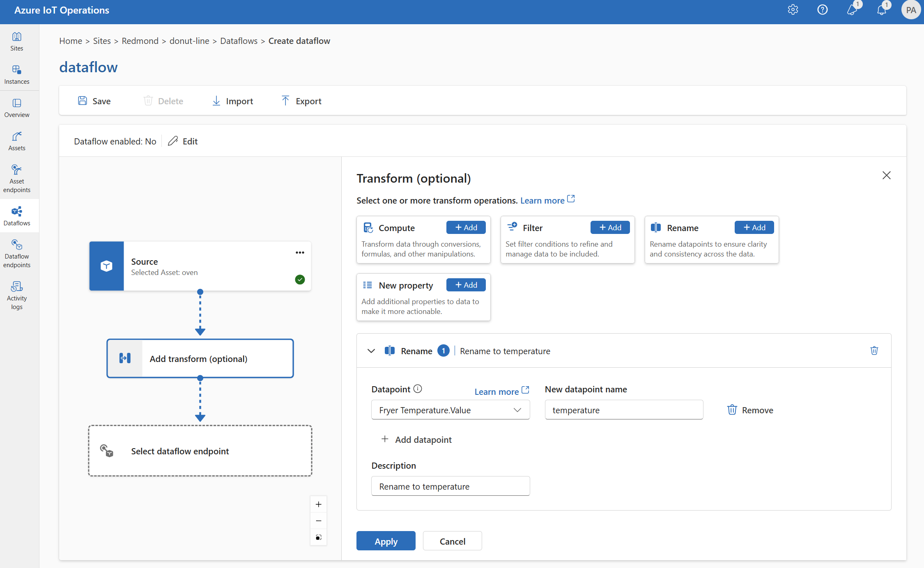Click the New property Add icon
The image size is (924, 568).
point(466,284)
